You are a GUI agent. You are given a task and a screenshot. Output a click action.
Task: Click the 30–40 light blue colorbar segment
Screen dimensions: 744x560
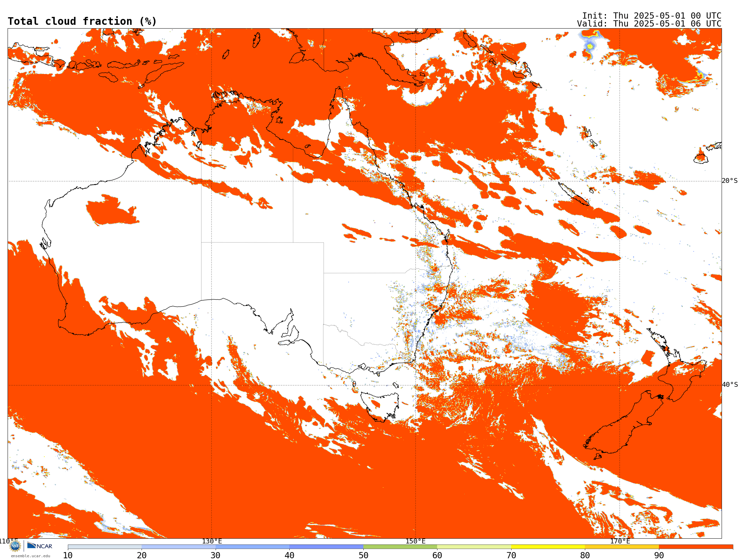click(252, 547)
